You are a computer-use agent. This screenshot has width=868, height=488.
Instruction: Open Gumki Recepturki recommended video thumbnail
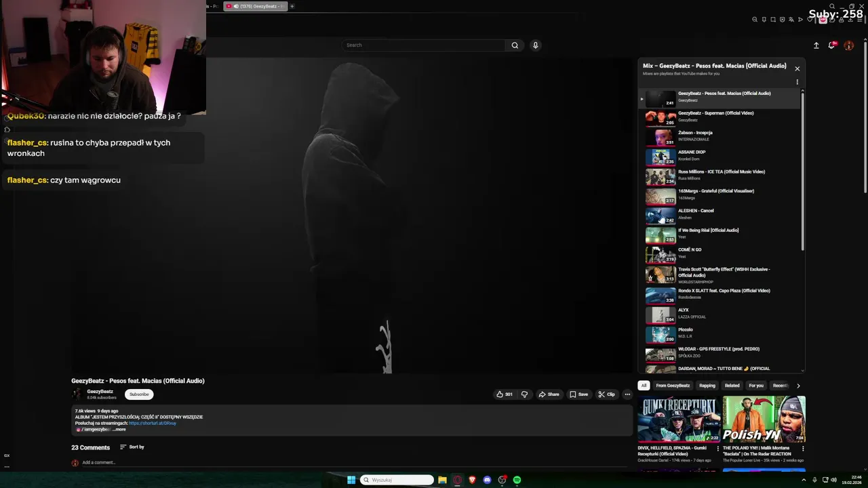(679, 420)
